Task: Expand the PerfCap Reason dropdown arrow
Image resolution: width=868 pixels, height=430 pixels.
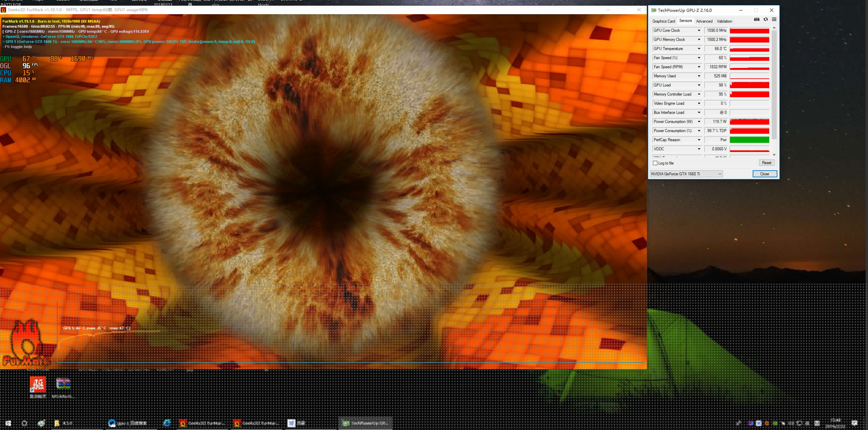Action: [x=699, y=140]
